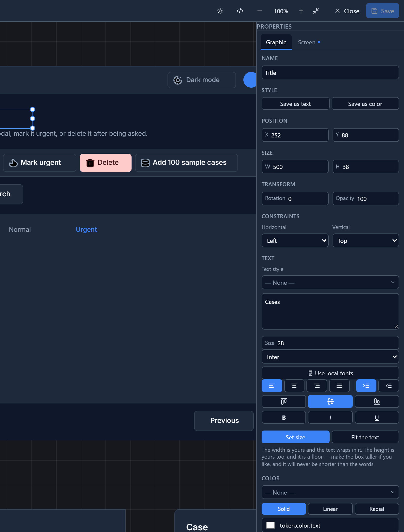Image resolution: width=404 pixels, height=532 pixels.
Task: Align text center
Action: pyautogui.click(x=294, y=386)
